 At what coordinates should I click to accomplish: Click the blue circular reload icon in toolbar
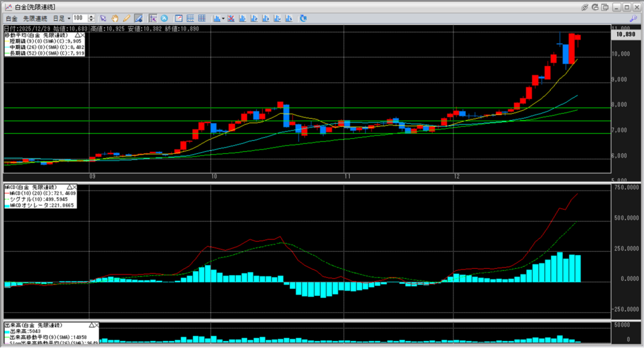303,18
